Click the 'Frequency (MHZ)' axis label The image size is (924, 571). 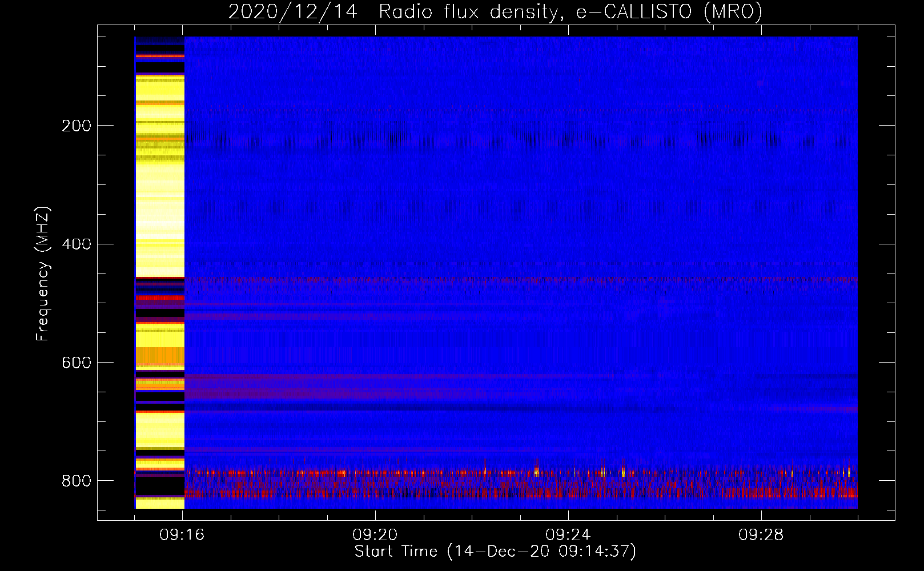[x=43, y=274]
